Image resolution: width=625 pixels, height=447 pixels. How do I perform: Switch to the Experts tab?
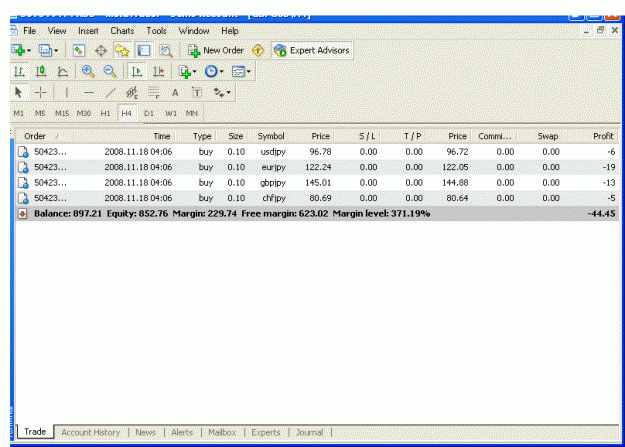(x=265, y=432)
